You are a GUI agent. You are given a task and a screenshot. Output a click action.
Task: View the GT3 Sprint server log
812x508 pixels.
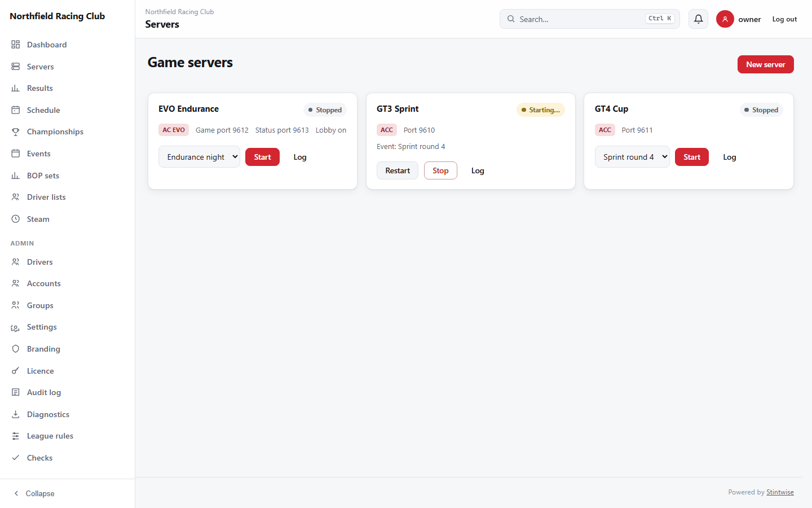click(478, 170)
